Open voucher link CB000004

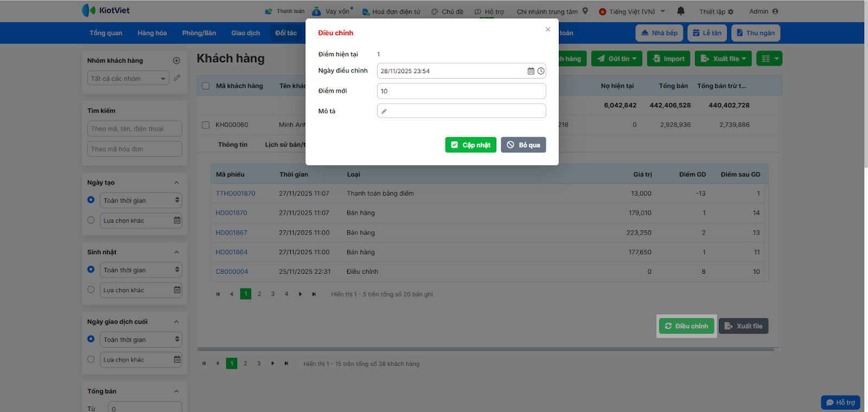(x=232, y=272)
